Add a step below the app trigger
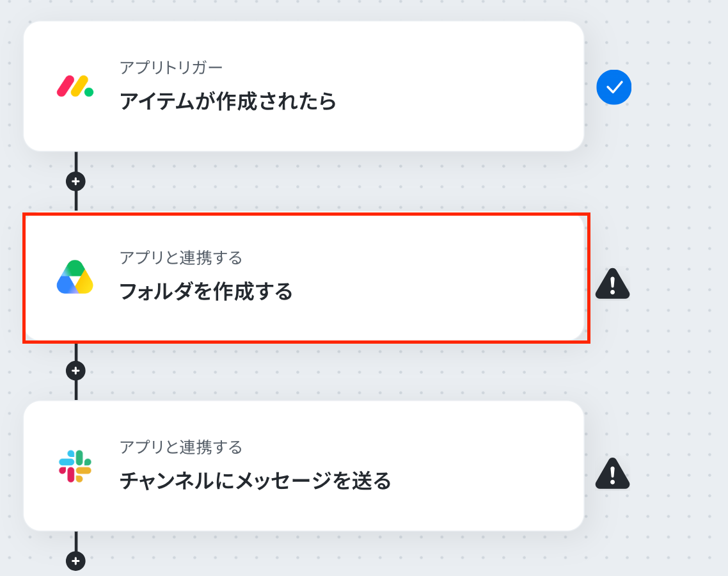Image resolution: width=728 pixels, height=576 pixels. coord(75,181)
